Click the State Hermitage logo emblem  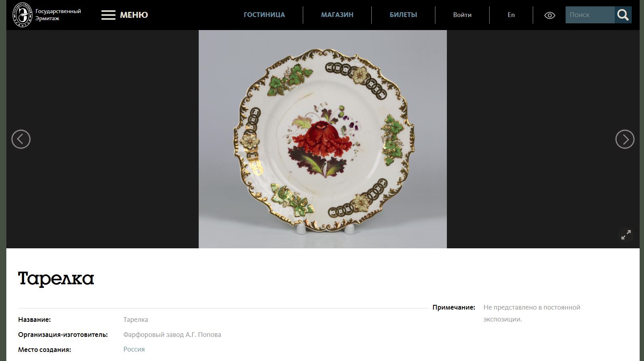tap(22, 15)
